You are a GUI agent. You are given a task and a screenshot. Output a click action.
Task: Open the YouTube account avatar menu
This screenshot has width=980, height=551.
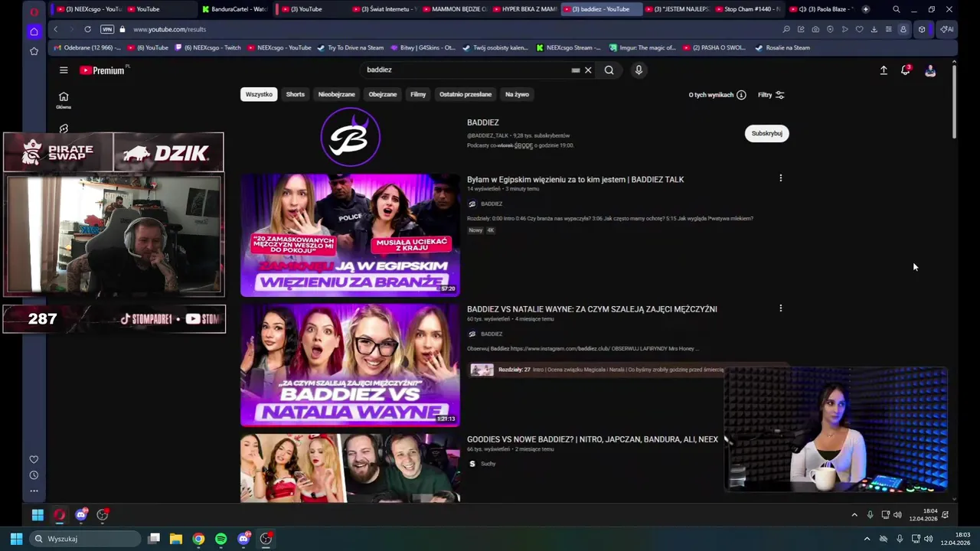point(930,70)
